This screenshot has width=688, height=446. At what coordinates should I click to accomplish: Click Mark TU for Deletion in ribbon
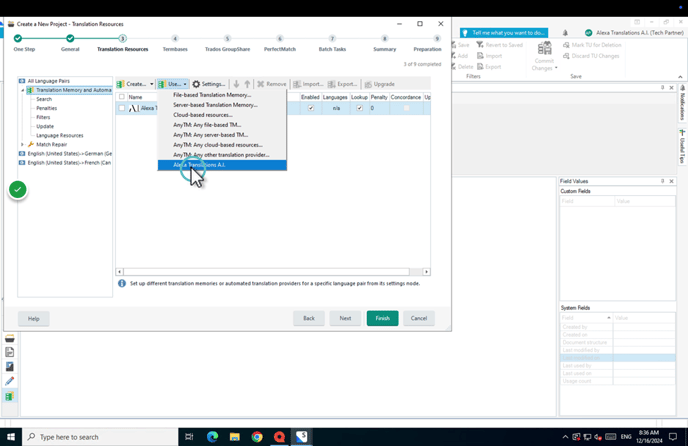pos(592,45)
